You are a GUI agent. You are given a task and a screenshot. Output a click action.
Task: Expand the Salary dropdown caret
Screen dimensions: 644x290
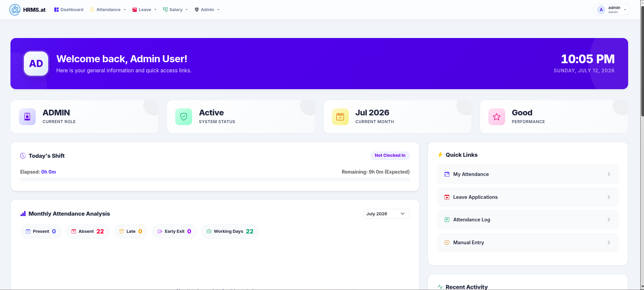187,10
